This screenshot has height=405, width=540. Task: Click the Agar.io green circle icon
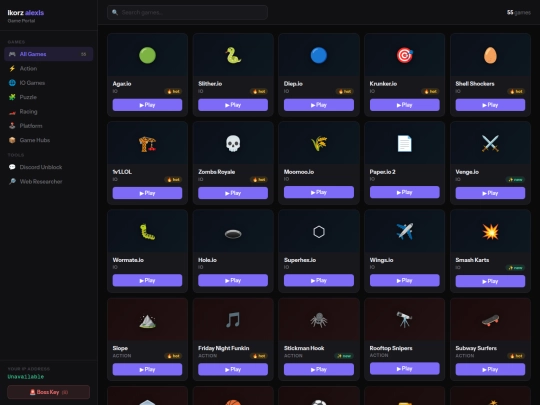point(147,55)
